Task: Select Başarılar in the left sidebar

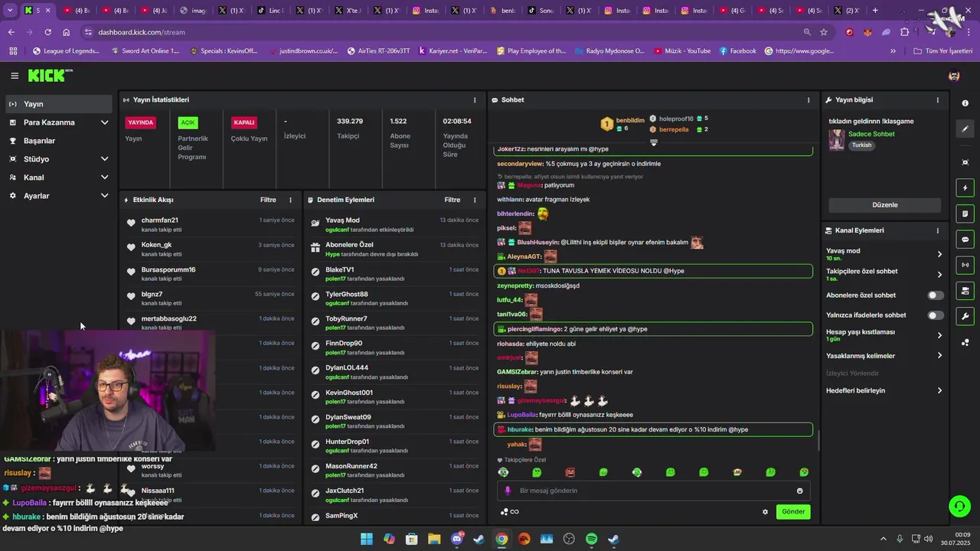Action: (60, 141)
